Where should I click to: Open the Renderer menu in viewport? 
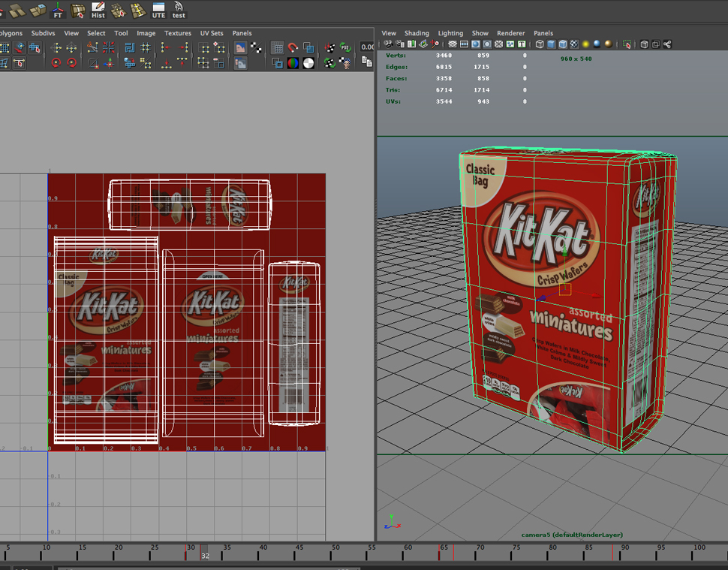click(510, 33)
